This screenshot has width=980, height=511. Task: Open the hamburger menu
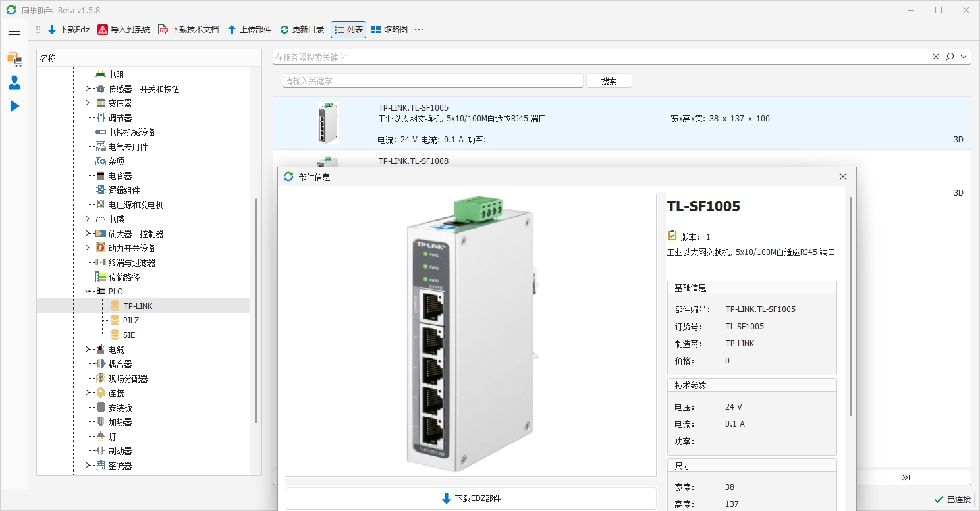coord(14,31)
